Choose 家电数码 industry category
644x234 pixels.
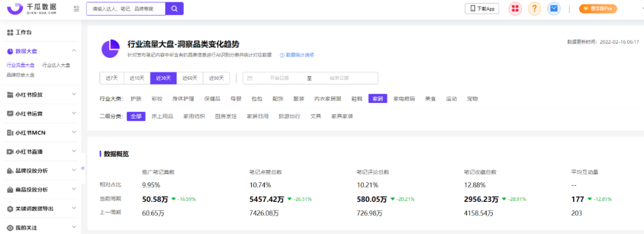(x=404, y=99)
